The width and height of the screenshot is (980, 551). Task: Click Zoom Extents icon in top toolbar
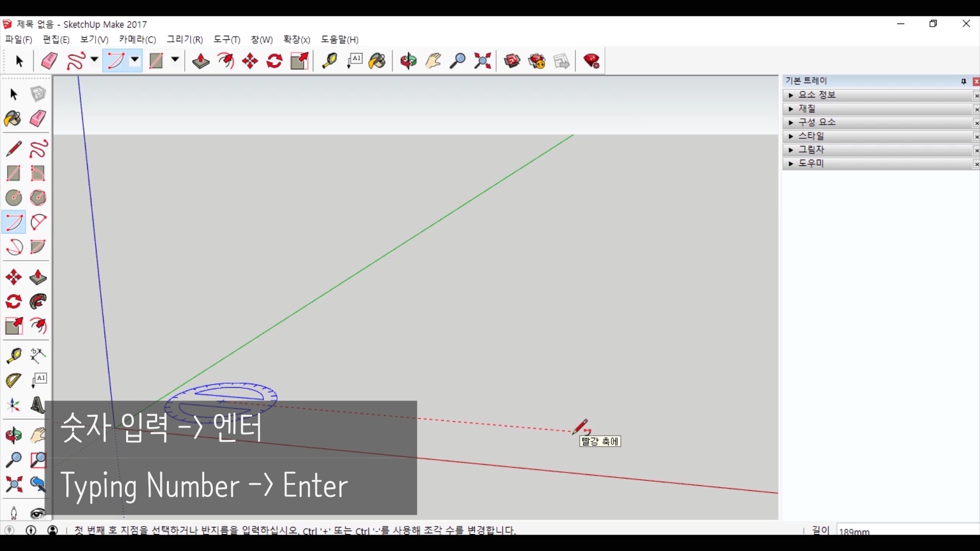pyautogui.click(x=482, y=61)
